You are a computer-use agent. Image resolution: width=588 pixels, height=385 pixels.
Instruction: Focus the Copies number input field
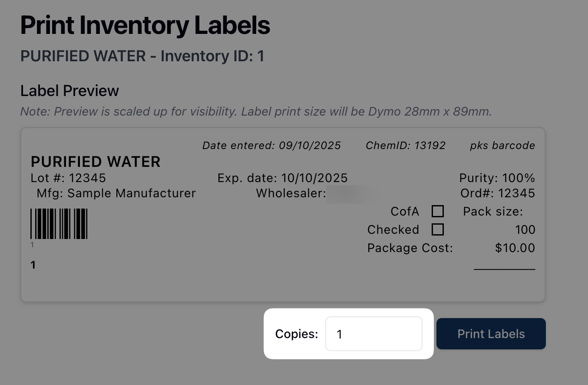373,334
